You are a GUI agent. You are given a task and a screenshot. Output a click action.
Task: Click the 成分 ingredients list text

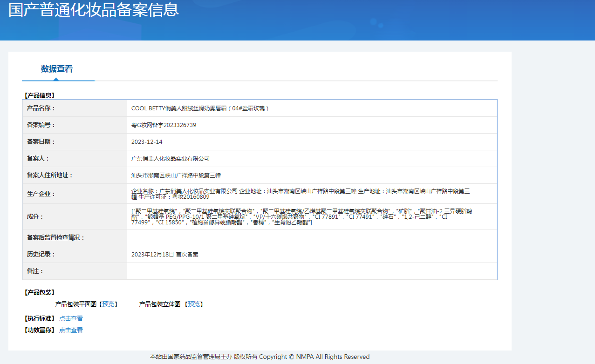tap(301, 217)
